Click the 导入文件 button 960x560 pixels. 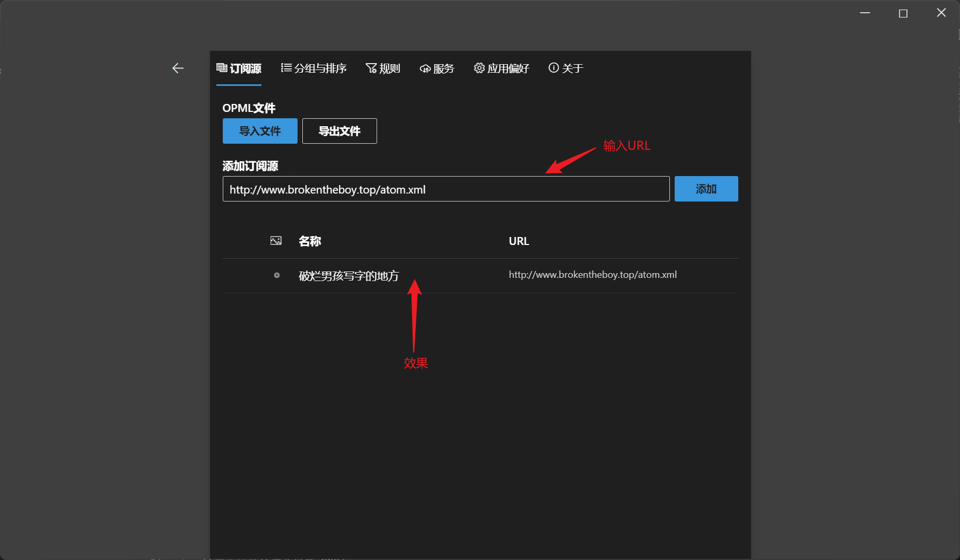click(x=260, y=131)
